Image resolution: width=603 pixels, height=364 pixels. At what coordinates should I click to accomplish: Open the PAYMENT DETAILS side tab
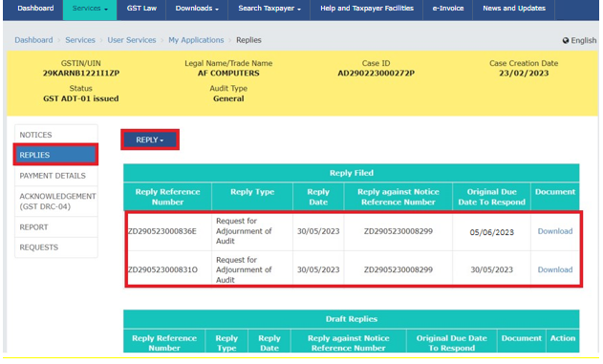pos(56,176)
